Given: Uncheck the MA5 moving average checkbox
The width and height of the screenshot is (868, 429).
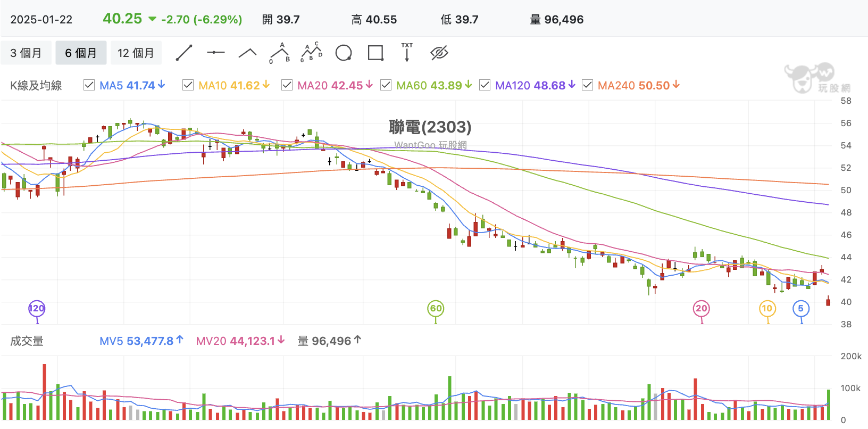Looking at the screenshot, I should [89, 85].
